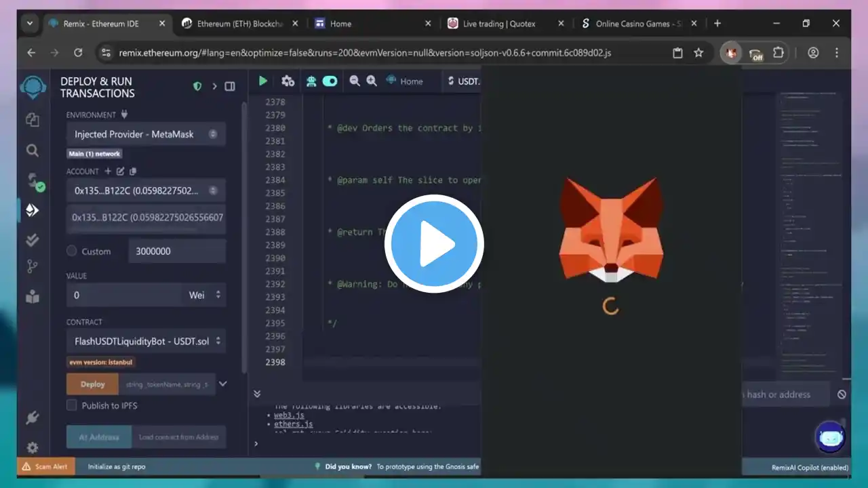Open the Solidity compiler sidebar icon

(x=33, y=181)
